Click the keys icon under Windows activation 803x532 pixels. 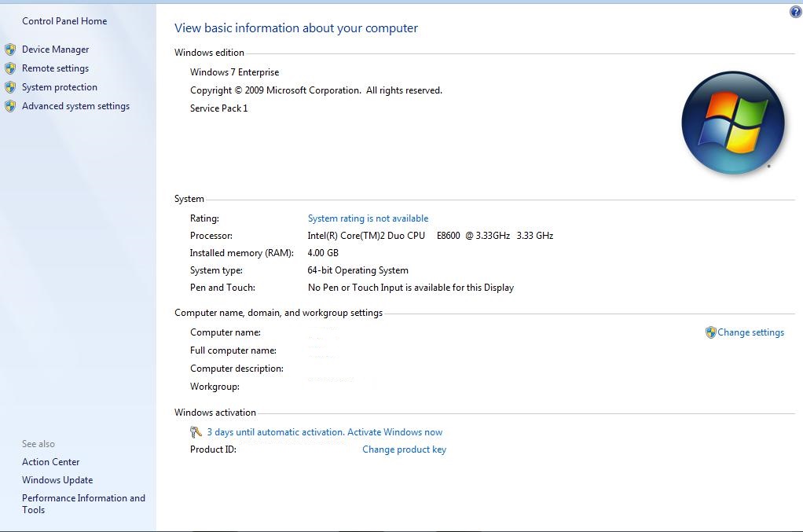click(x=196, y=432)
